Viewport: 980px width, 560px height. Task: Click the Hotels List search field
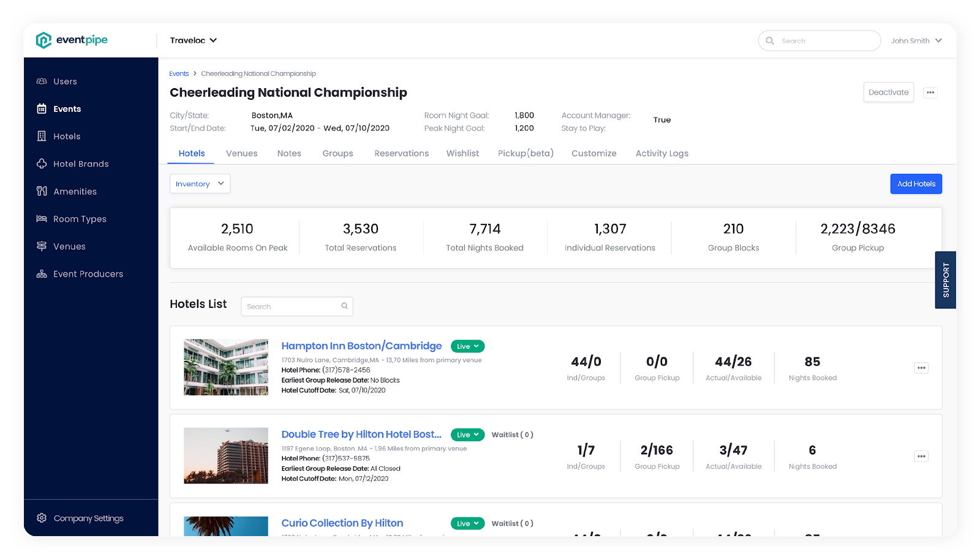point(293,307)
